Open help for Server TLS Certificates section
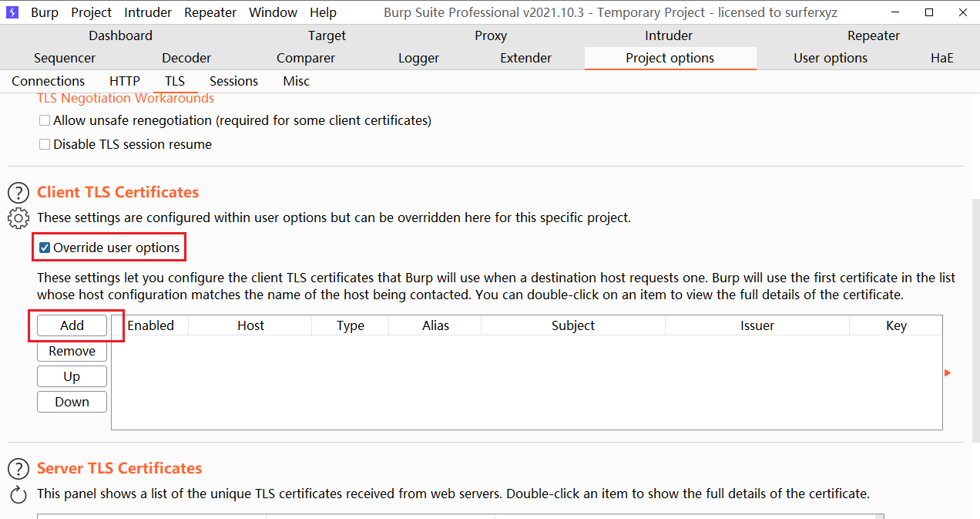The image size is (980, 519). (18, 469)
